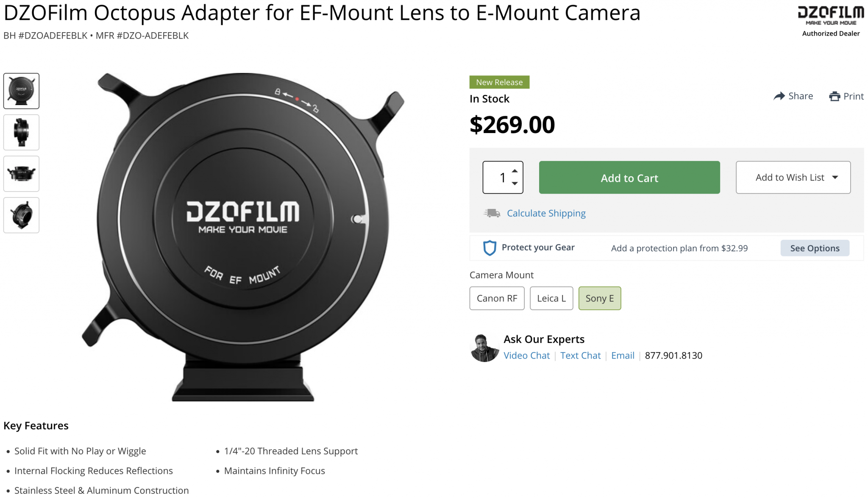Select the Canon RF camera mount
868x498 pixels.
(497, 298)
